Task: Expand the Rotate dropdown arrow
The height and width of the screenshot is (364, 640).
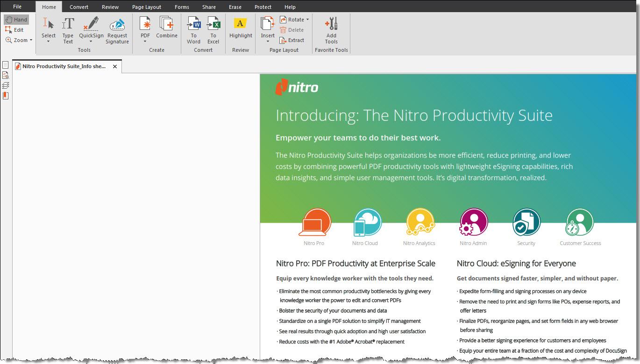Action: click(307, 20)
